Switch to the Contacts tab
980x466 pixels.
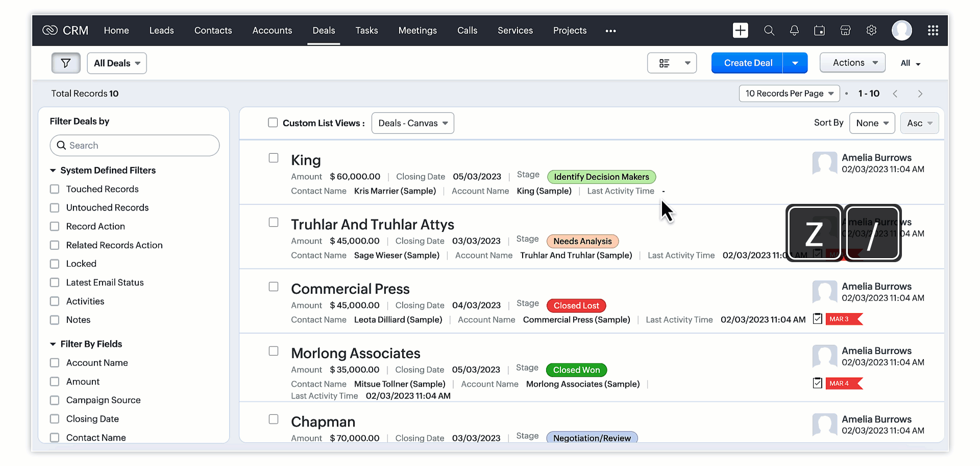coord(213,31)
